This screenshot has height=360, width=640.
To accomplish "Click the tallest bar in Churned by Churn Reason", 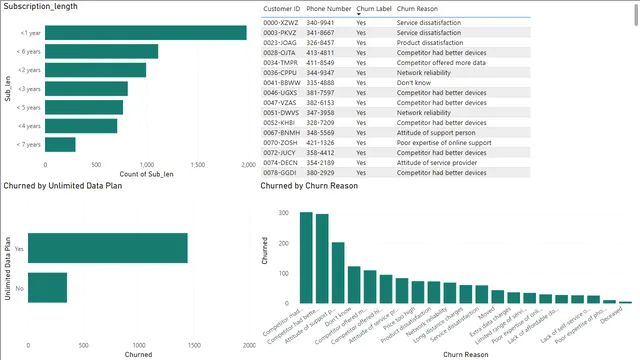I will tap(306, 258).
